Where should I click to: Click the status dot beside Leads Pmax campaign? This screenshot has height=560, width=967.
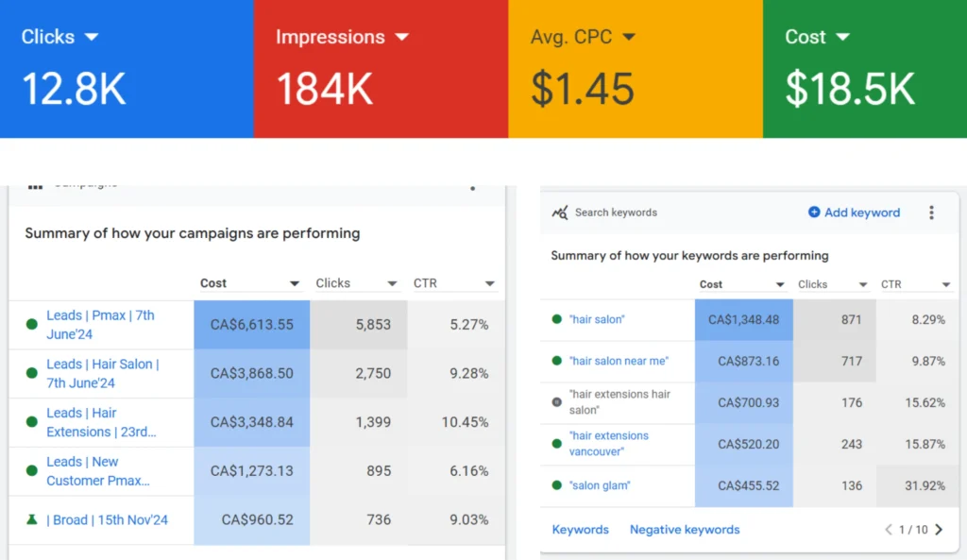32,324
